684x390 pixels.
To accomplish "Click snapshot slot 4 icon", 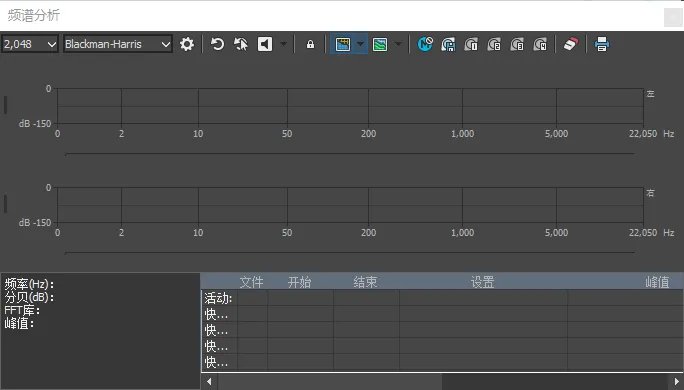I will [540, 44].
